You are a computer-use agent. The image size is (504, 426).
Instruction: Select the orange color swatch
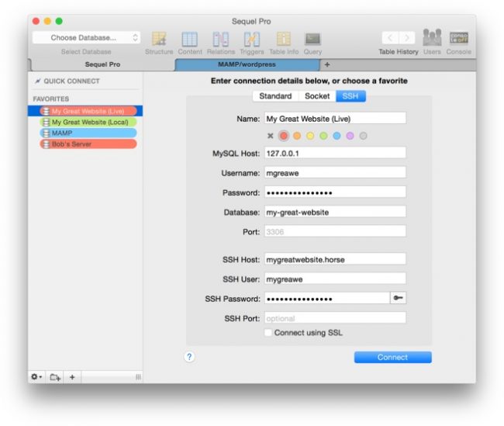(x=297, y=136)
